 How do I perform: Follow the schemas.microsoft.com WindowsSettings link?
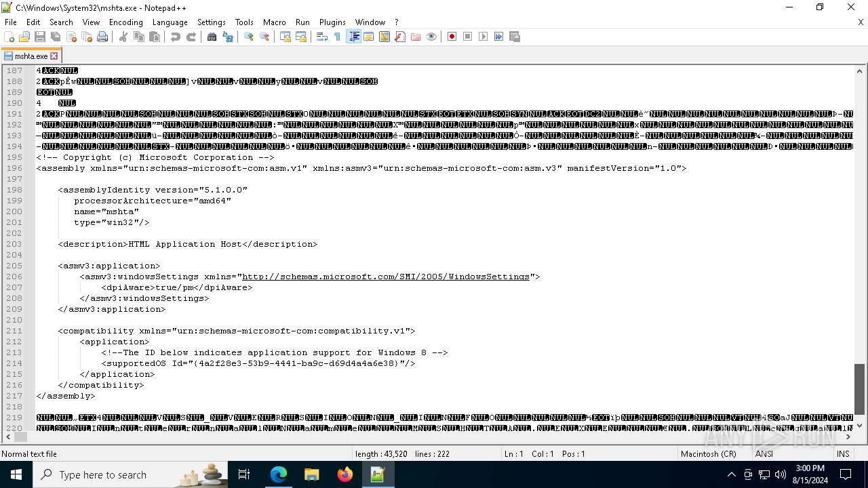386,277
